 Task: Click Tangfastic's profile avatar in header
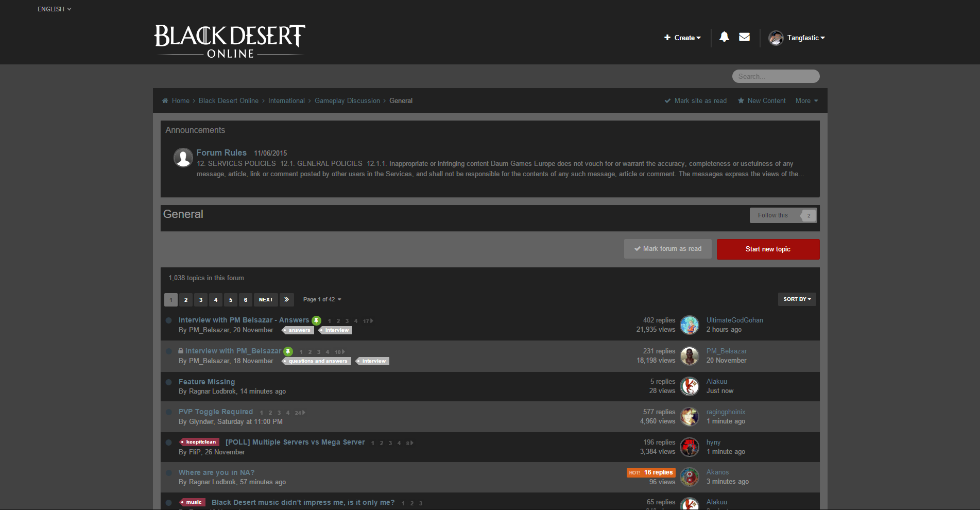pyautogui.click(x=776, y=38)
